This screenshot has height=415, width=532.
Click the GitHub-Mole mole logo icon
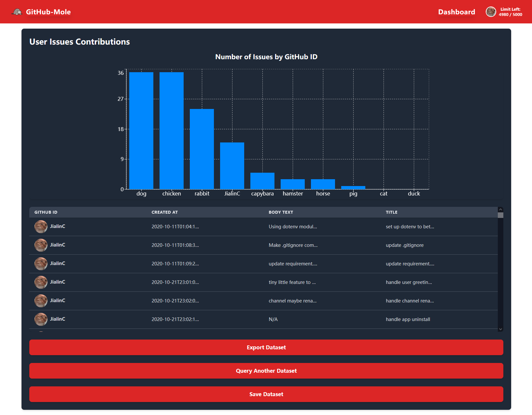point(17,12)
